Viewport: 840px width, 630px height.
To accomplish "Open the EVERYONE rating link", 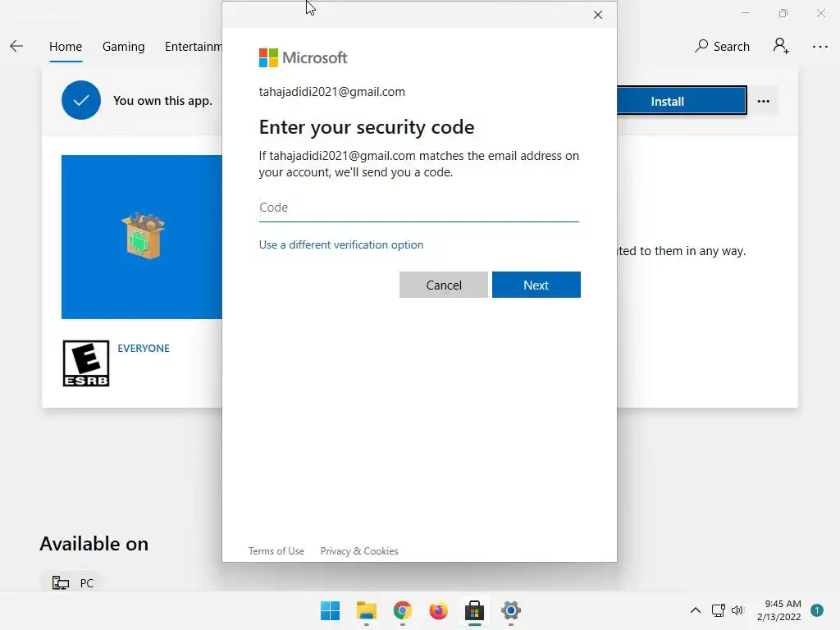I will coord(143,348).
